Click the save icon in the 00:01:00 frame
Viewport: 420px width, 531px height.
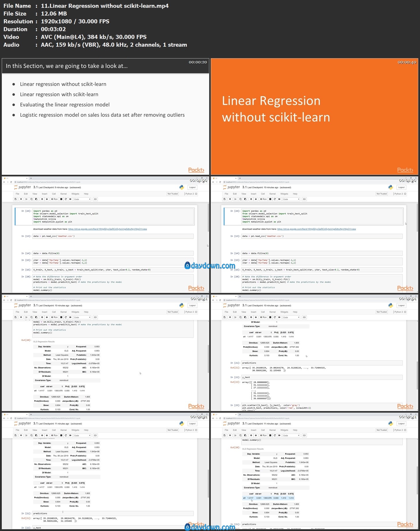point(16,199)
